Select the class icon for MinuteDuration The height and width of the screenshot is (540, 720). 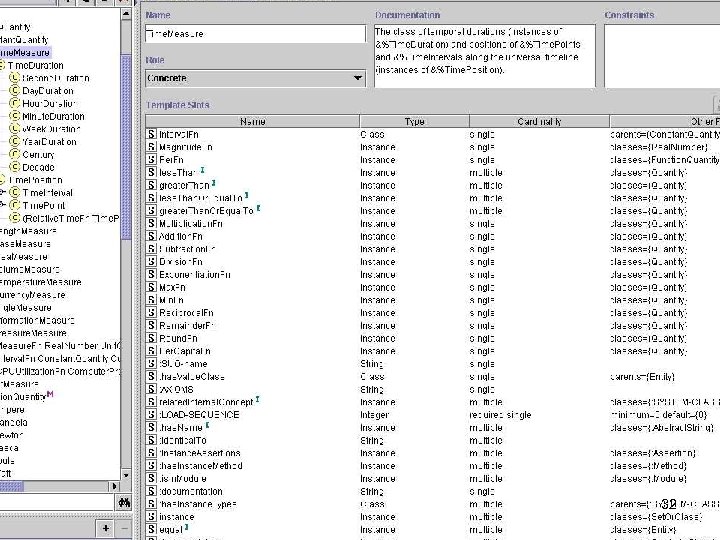click(x=15, y=116)
